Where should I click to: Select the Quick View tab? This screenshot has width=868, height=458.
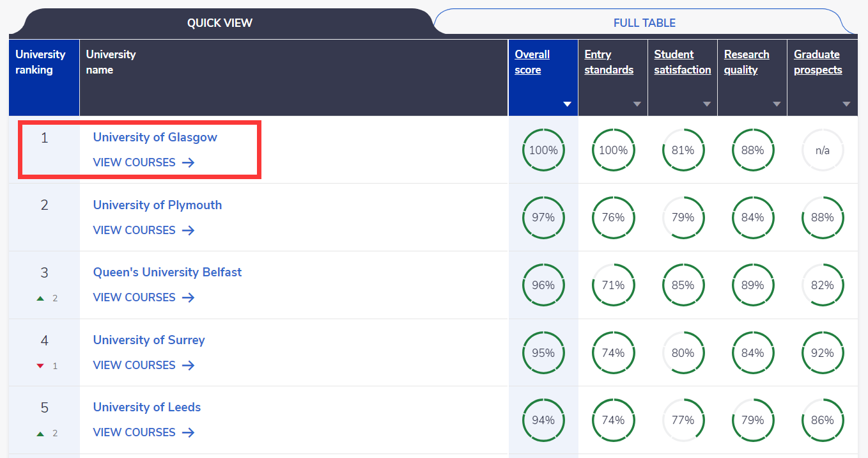[220, 22]
